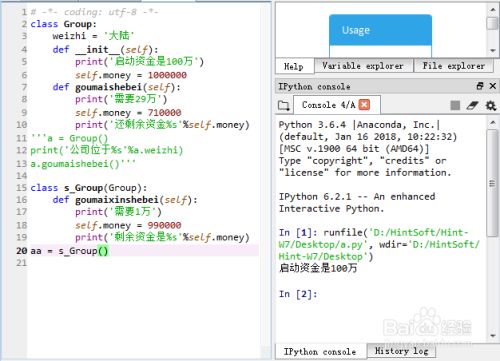The height and width of the screenshot is (361, 500).
Task: Switch to the File explorer tab
Action: (x=453, y=66)
